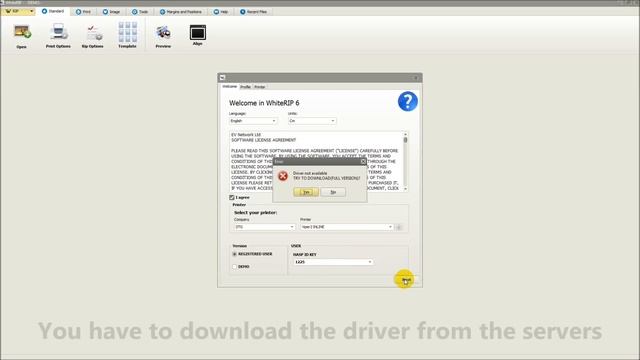This screenshot has height=360, width=640.
Task: Click the Next button in Welcome dialog
Action: click(x=406, y=280)
